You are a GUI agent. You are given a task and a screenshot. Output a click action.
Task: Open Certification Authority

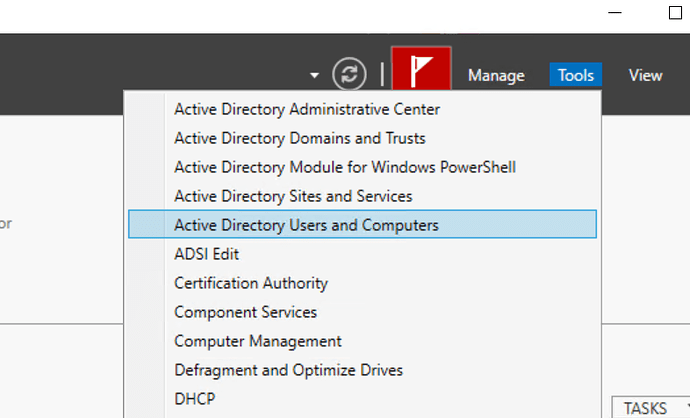coord(251,283)
